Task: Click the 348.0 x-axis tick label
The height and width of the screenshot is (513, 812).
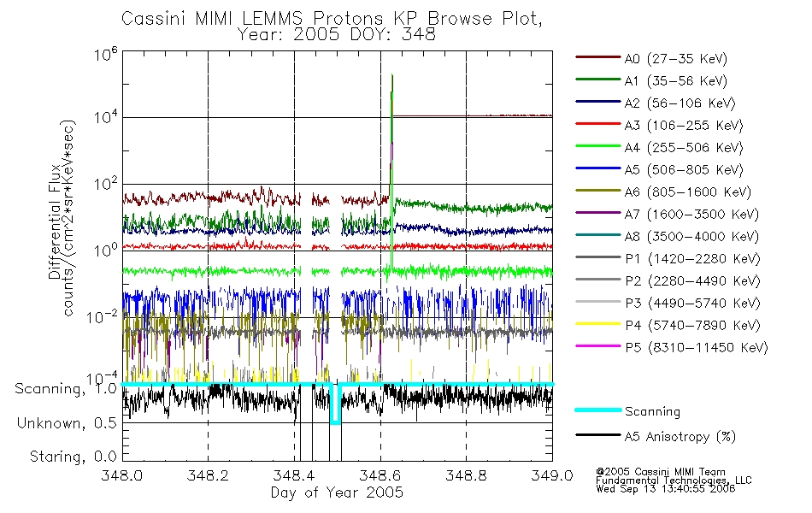Action: pos(121,475)
